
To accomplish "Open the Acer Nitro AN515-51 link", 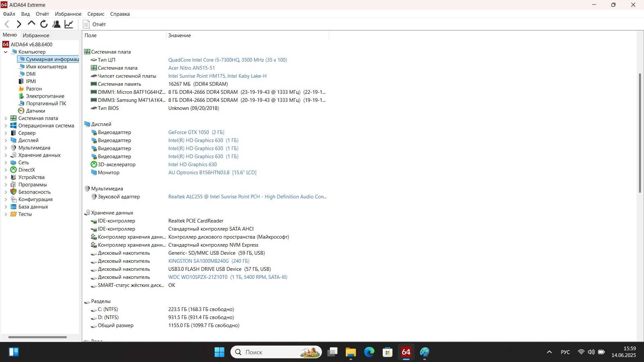I will coord(192,68).
